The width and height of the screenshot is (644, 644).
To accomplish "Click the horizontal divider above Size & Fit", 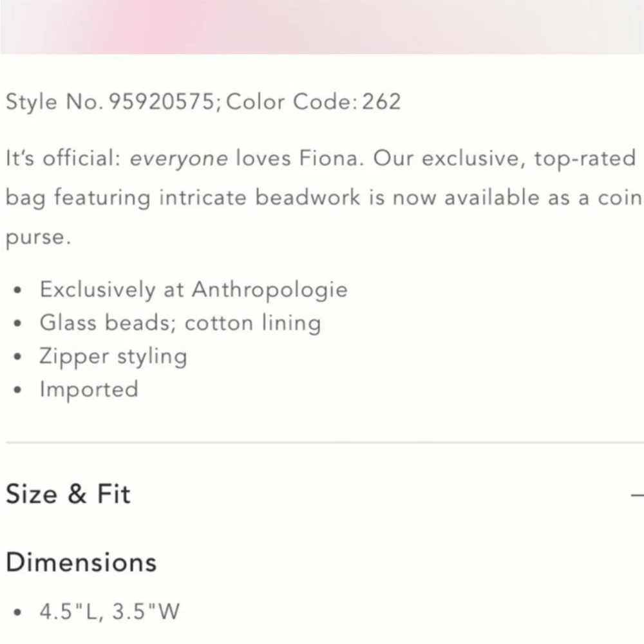I will pos(325,443).
